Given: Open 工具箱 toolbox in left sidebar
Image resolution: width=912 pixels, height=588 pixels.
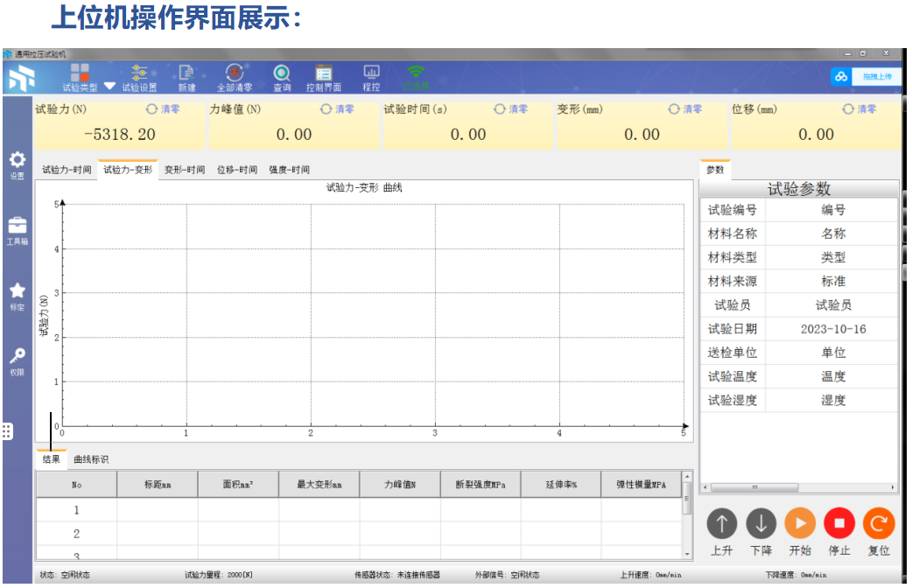Looking at the screenshot, I should click(x=18, y=230).
